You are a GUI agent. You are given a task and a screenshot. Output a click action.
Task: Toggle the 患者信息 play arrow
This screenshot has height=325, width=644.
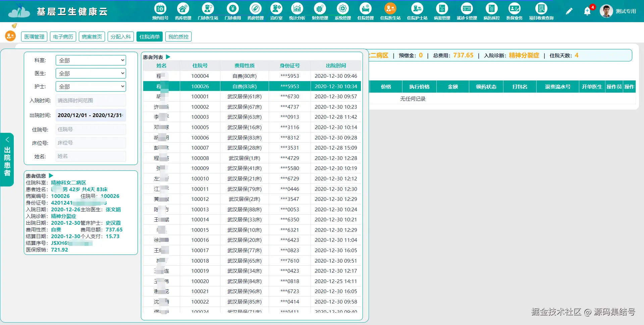51,175
